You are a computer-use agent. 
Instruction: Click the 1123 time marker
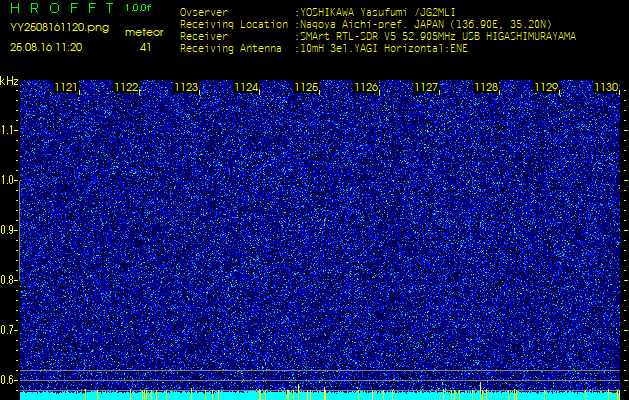click(x=186, y=87)
